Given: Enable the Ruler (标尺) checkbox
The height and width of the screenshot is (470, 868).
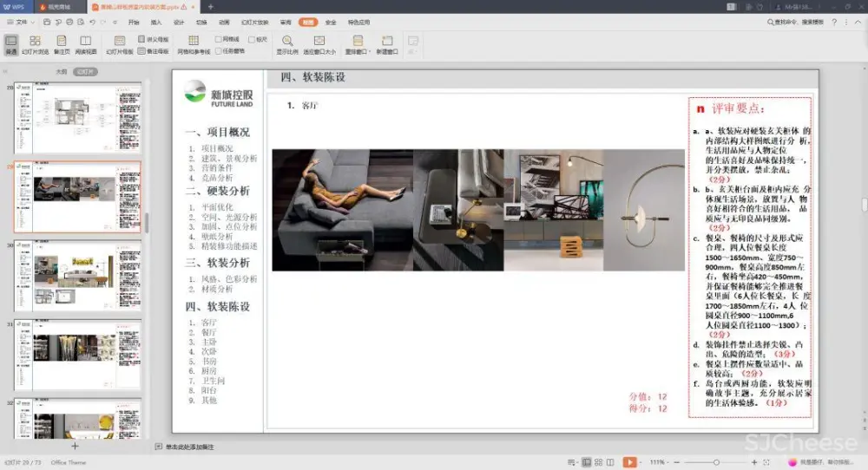Looking at the screenshot, I should point(252,39).
